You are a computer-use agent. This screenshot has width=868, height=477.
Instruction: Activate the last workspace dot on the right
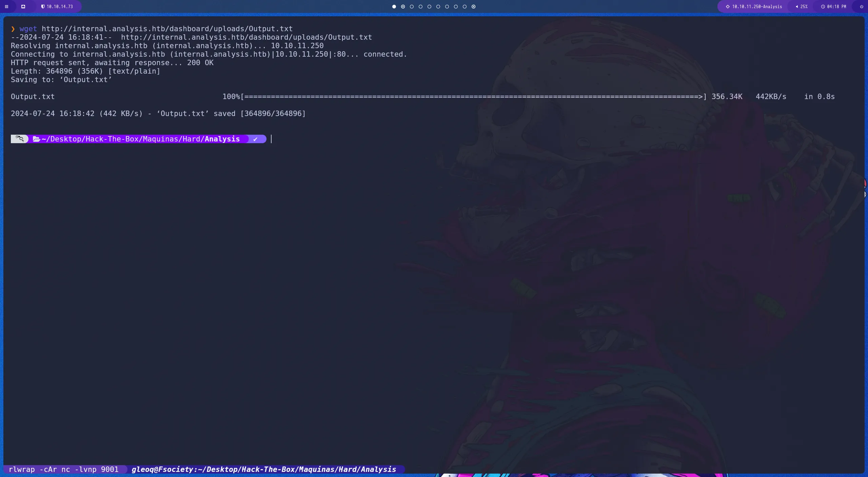coord(473,6)
